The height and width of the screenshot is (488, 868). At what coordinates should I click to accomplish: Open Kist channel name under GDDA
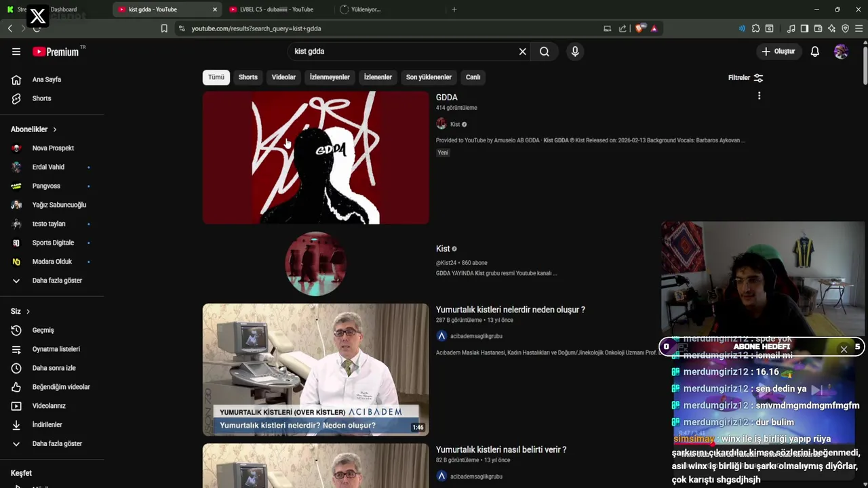(455, 124)
